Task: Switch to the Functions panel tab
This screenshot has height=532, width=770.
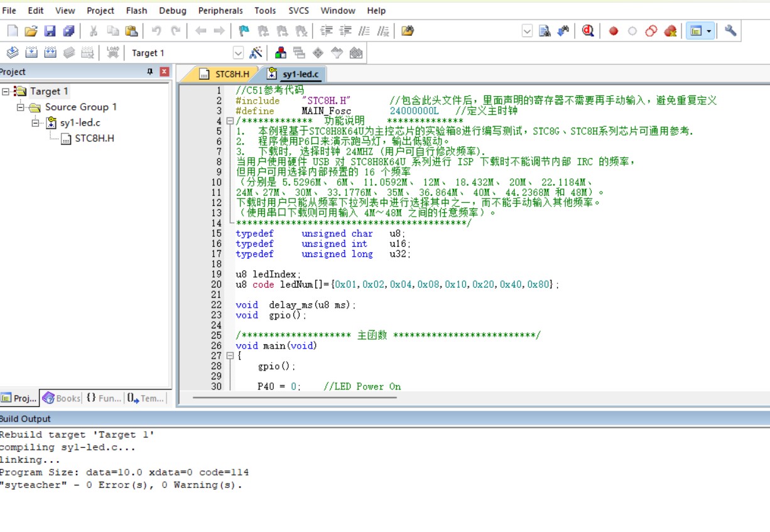Action: (x=104, y=398)
